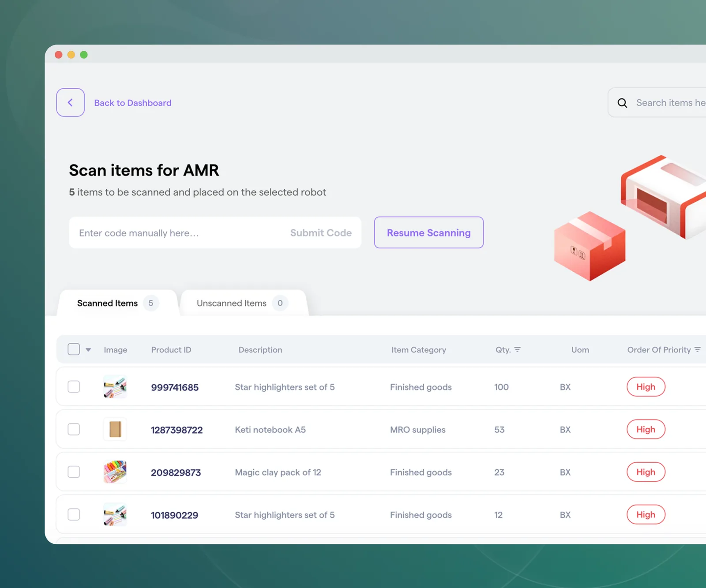
Task: Open Magic clay pack thumbnail image
Action: 115,472
